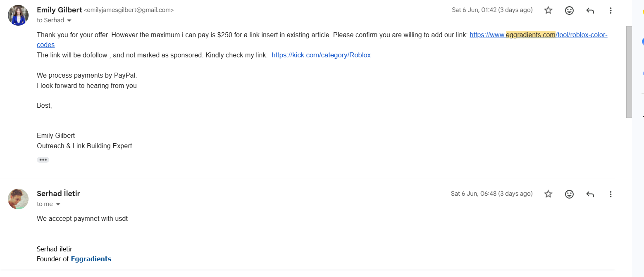Open the kick.com/category/Roblox link
Viewport: 644px width, 277px height.
(321, 55)
